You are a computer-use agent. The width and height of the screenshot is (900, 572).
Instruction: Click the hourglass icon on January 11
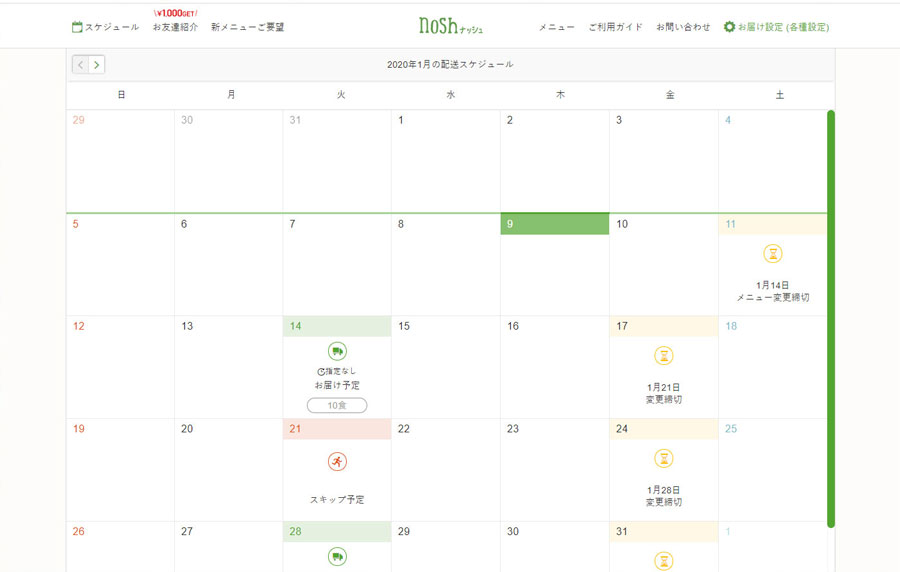[x=773, y=254]
